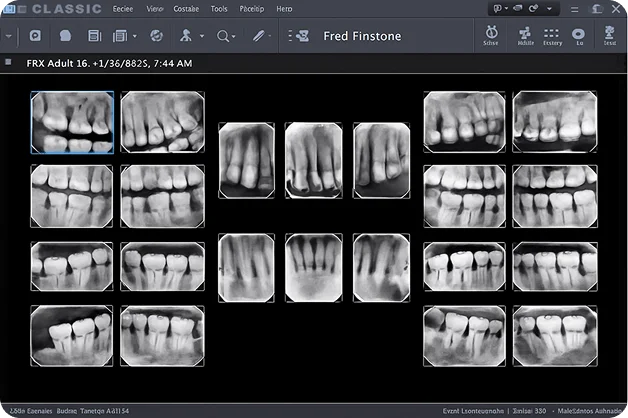Click the Estery dotted grid icon
This screenshot has height=418, width=628.
click(552, 36)
